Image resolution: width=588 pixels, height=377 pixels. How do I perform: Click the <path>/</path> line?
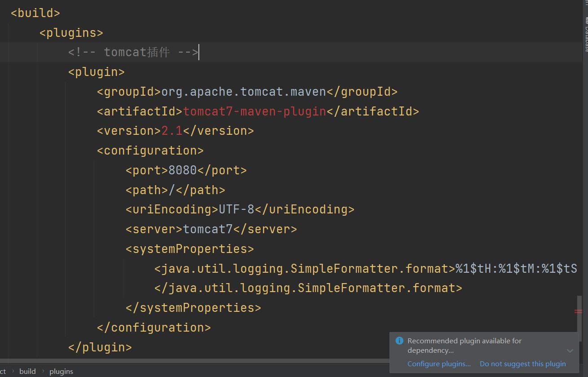[176, 190]
